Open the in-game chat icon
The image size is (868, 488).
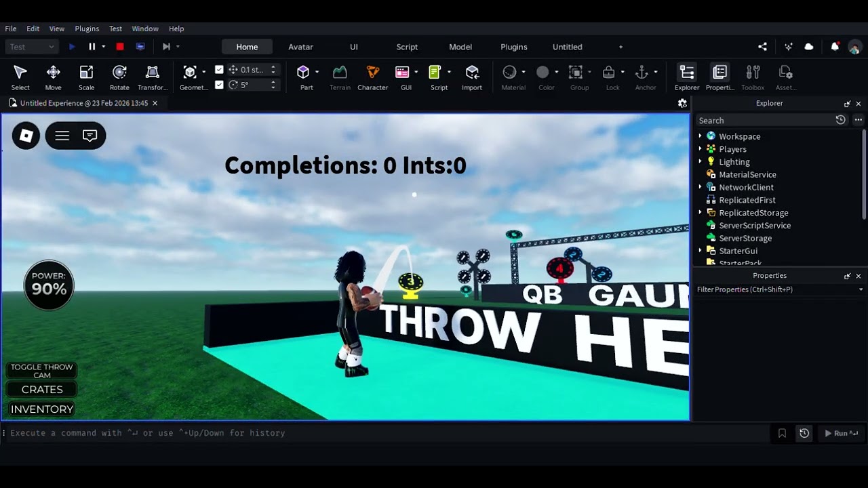(90, 136)
